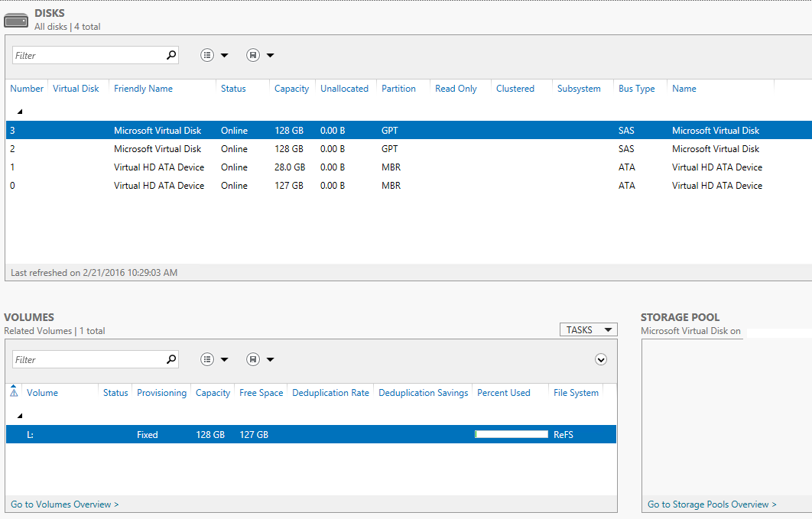Click the magnifier icon in the Disks filter
Image resolution: width=812 pixels, height=519 pixels.
[x=171, y=55]
